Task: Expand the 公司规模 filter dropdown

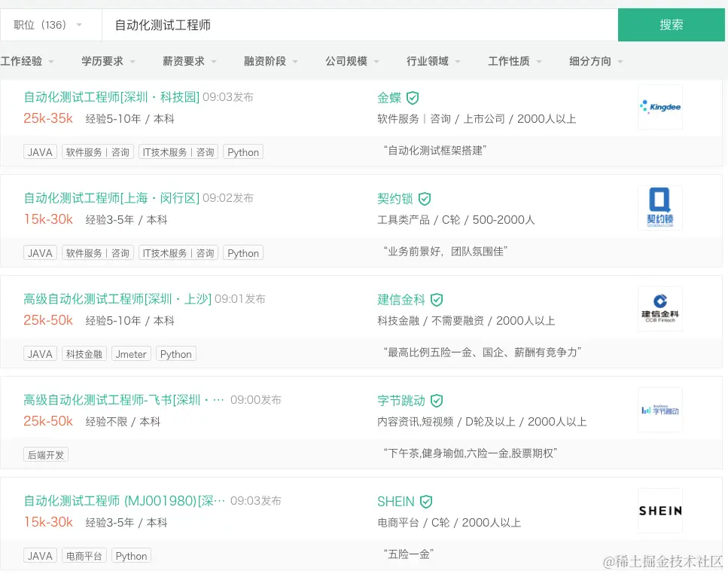Action: pyautogui.click(x=352, y=61)
